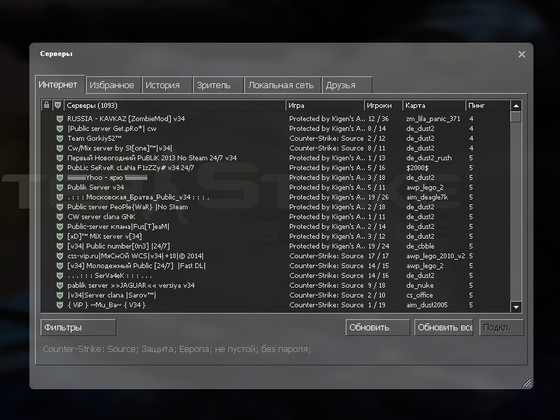The height and width of the screenshot is (420, 560).
Task: Click the Обновить все button
Action: 444,328
